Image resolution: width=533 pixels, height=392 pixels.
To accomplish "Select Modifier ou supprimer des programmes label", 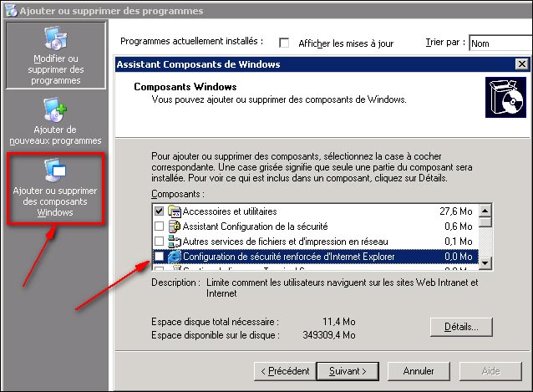I will point(56,69).
